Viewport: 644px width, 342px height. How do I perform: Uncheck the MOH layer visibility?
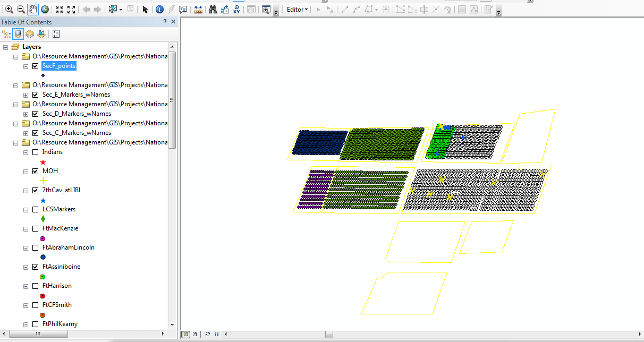pyautogui.click(x=36, y=171)
